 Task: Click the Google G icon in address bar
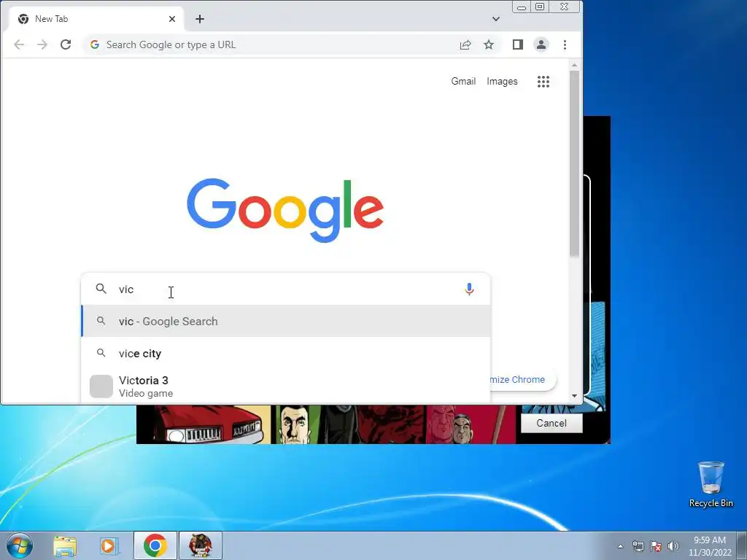point(95,44)
